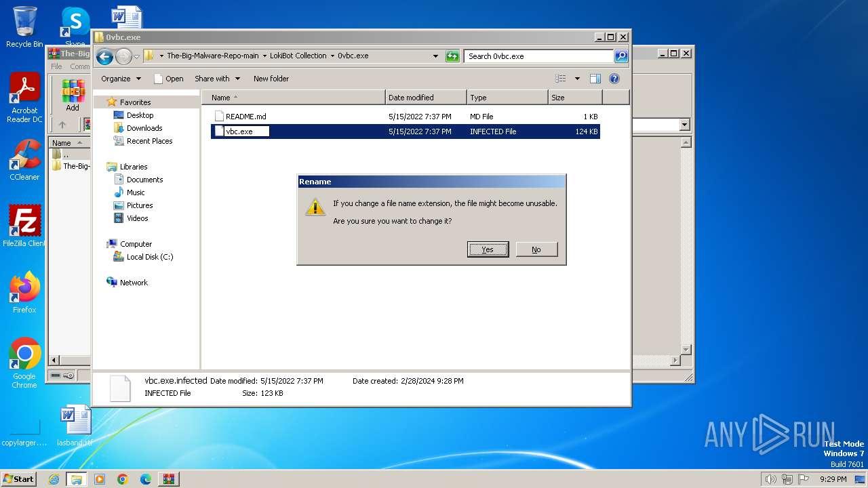Open Local Disk (C:)
868x488 pixels.
coord(149,257)
